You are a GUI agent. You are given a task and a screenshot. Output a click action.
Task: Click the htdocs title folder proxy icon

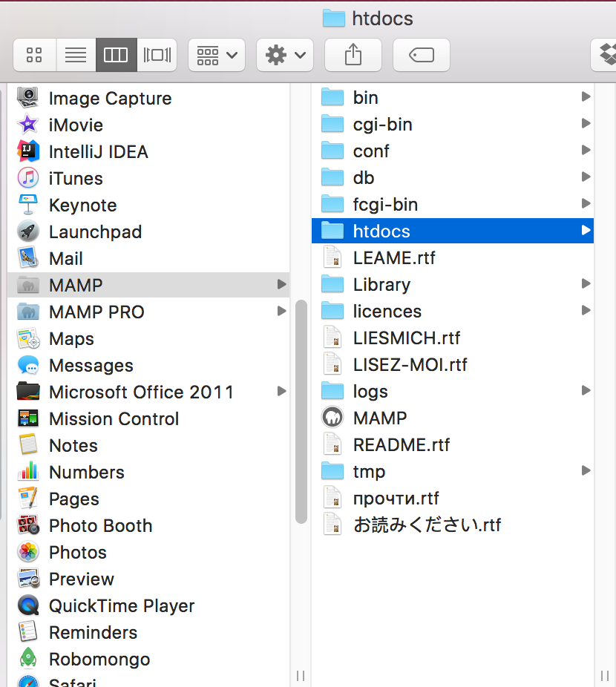(x=334, y=19)
